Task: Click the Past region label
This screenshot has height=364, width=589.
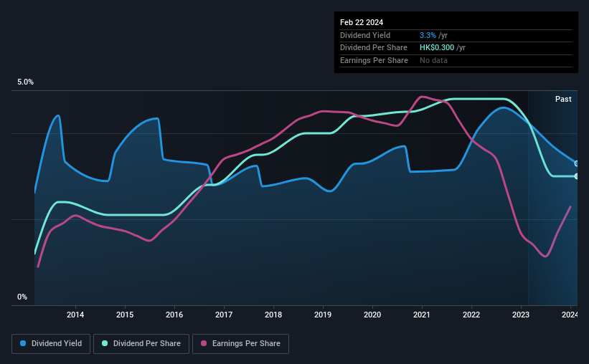Action: pos(563,99)
